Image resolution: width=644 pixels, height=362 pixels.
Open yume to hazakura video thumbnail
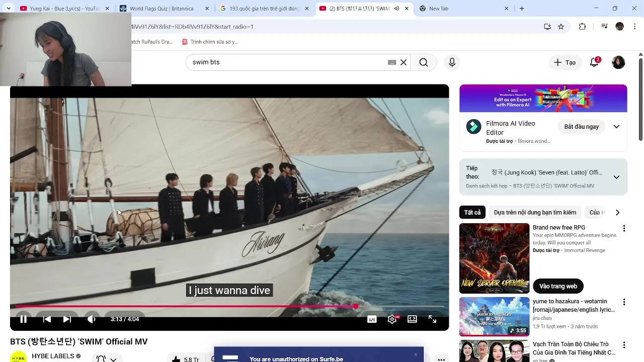(494, 317)
